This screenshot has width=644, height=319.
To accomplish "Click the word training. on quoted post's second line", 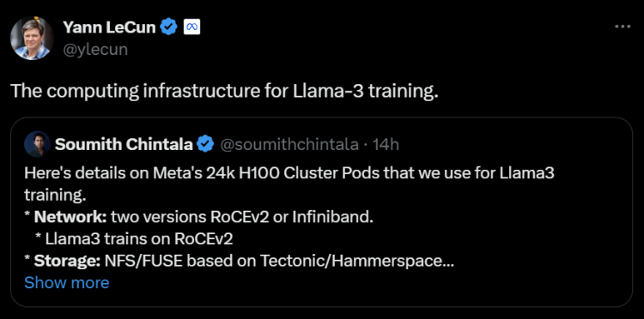I will click(x=55, y=196).
